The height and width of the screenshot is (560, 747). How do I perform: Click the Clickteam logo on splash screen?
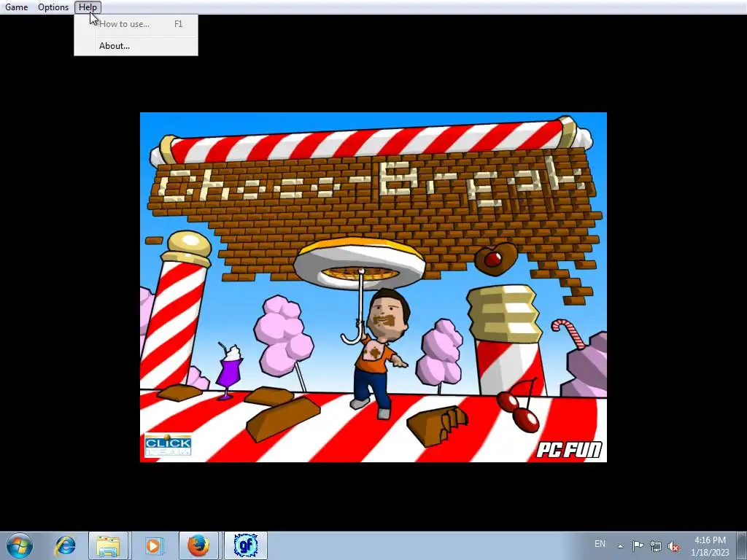tap(169, 445)
